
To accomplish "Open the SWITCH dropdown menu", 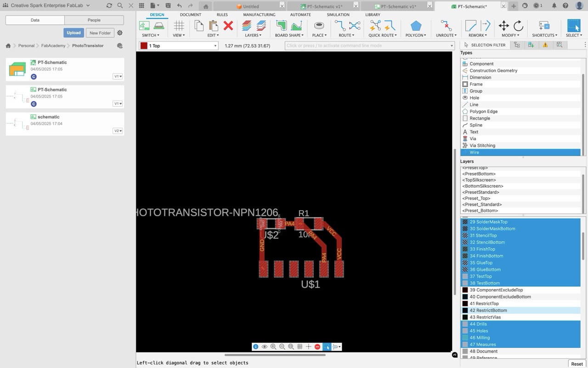I will coord(151,35).
